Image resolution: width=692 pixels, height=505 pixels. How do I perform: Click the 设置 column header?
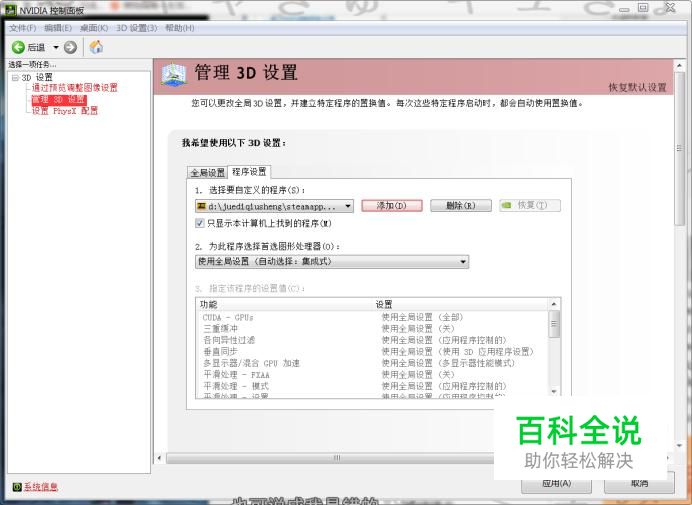point(461,304)
